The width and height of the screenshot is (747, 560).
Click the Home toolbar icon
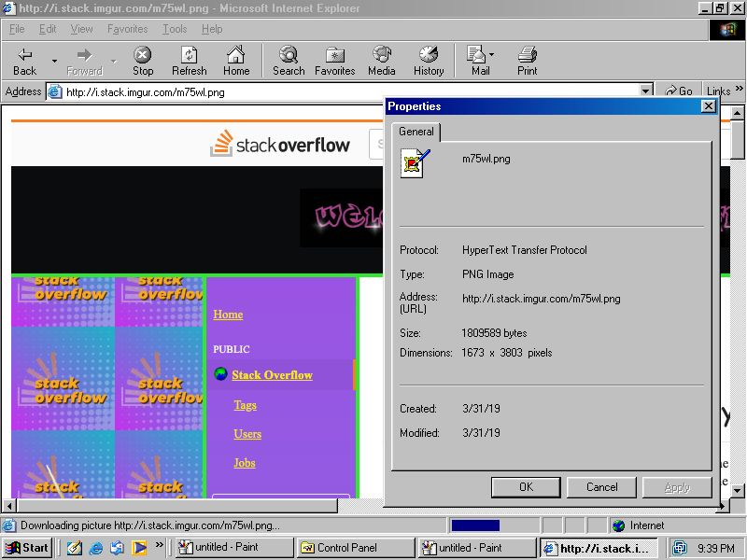point(236,59)
